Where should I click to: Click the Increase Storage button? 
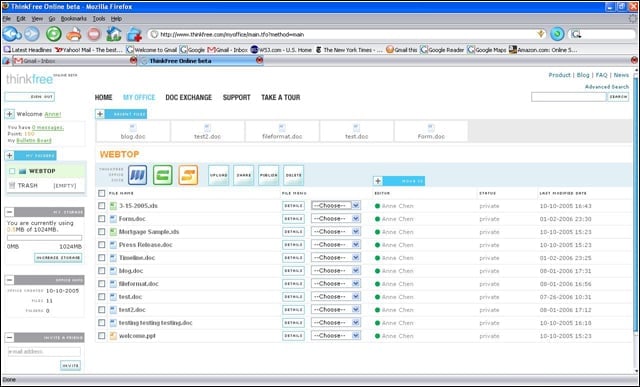(58, 258)
